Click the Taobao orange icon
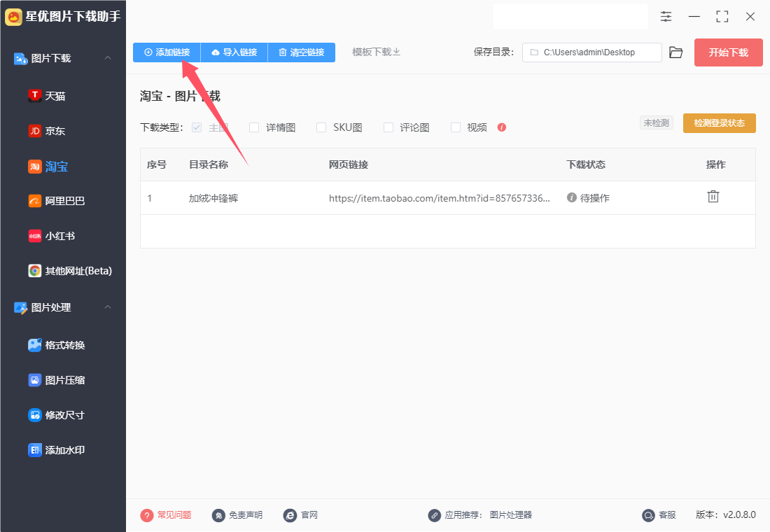 (x=34, y=167)
